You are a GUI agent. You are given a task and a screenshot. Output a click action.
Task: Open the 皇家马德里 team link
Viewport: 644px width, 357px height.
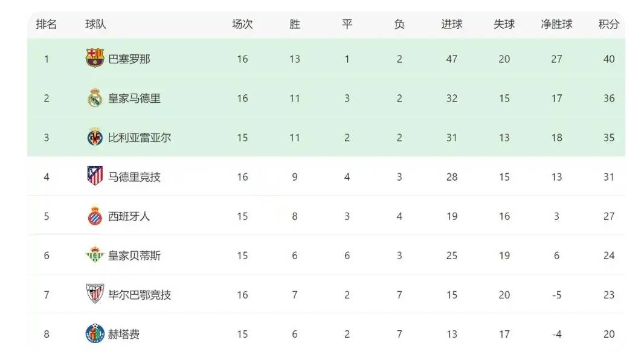click(134, 98)
